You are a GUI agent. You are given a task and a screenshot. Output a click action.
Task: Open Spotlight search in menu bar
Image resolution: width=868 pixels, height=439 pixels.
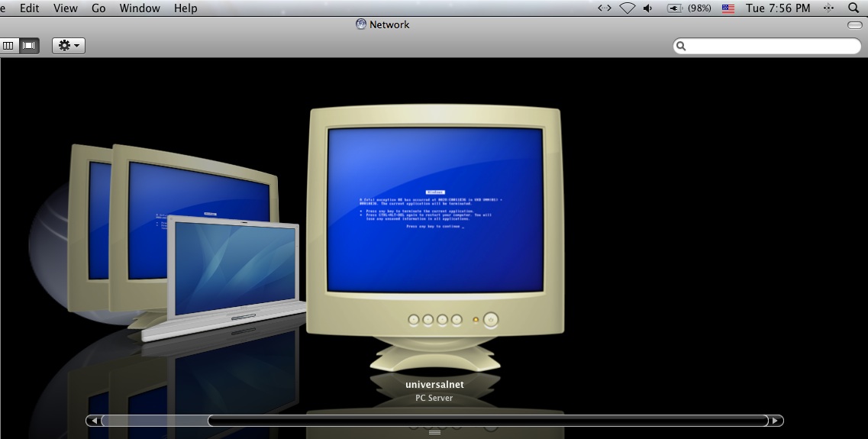[x=853, y=8]
